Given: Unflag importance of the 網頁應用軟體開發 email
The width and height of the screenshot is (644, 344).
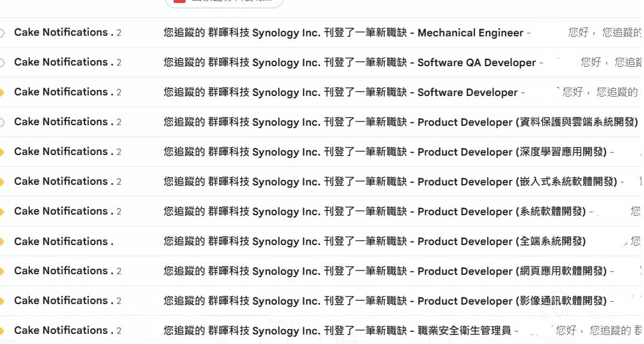Looking at the screenshot, I should 2,271.
